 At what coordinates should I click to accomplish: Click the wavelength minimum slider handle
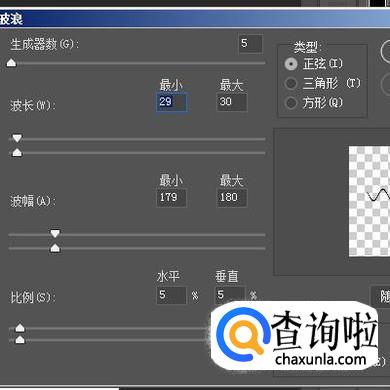click(x=17, y=138)
